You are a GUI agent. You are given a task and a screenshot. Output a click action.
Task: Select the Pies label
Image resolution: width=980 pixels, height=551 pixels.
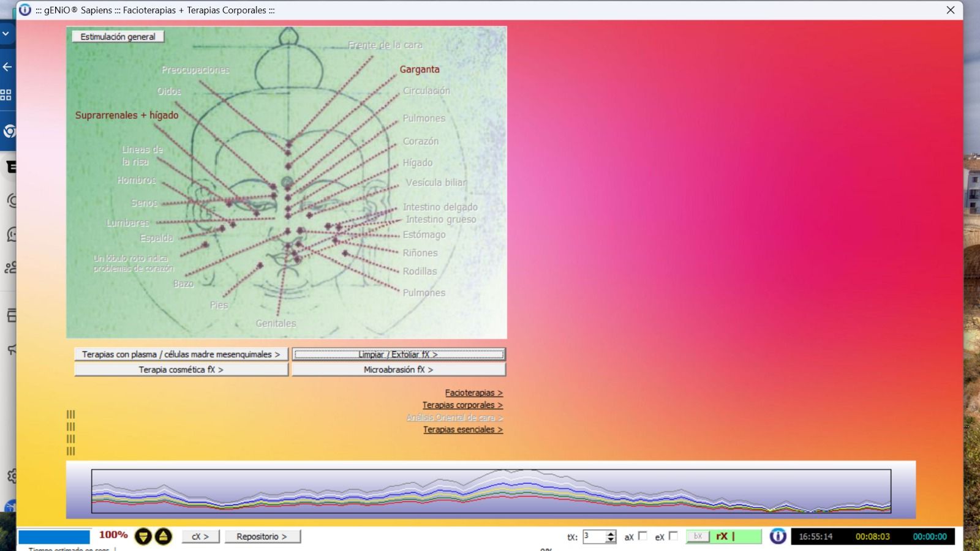(x=219, y=305)
